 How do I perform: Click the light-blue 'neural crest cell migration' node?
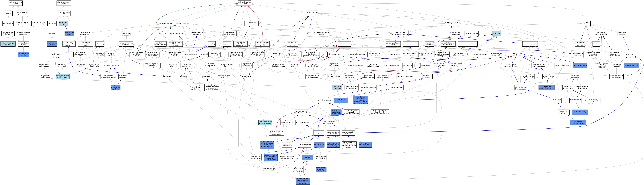pos(336,87)
